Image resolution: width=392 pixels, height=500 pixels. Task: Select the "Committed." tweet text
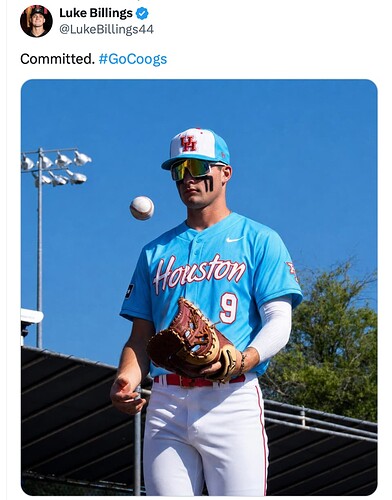[x=58, y=59]
